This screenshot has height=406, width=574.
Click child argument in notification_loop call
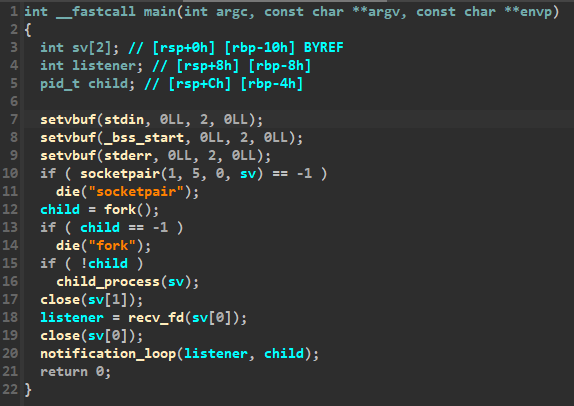tap(284, 354)
